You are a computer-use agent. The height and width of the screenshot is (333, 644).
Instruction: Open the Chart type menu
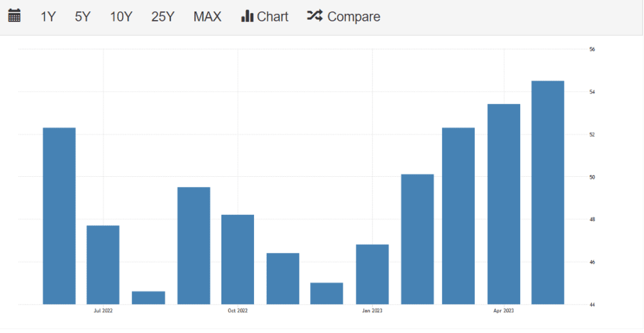(x=265, y=16)
